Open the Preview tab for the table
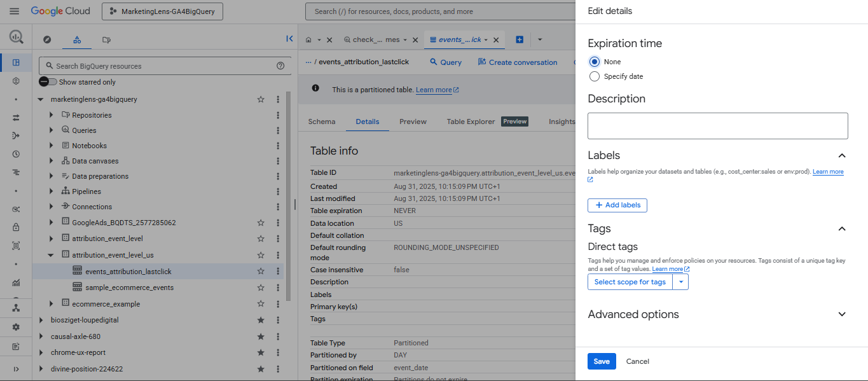The height and width of the screenshot is (381, 868). tap(412, 121)
